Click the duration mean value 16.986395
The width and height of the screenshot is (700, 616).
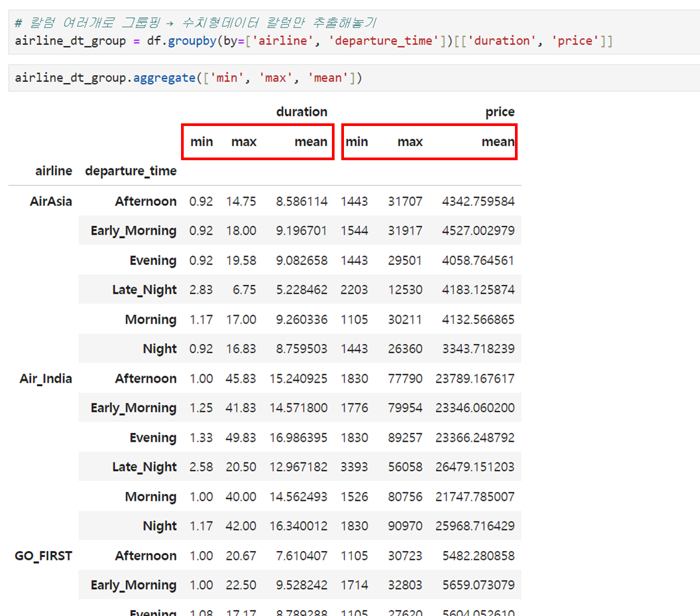point(298,438)
